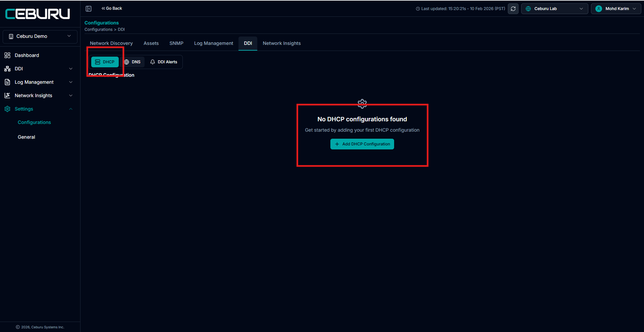Expand the DDI sidebar chevron
Image resolution: width=644 pixels, height=332 pixels.
[x=71, y=69]
